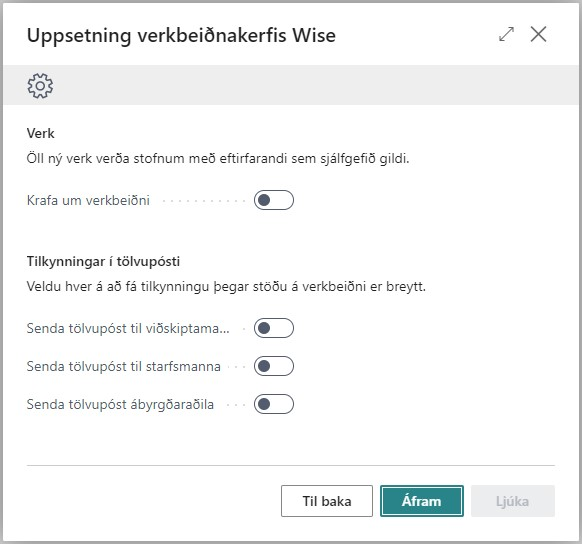Click the gear settings icon in header band

[40, 86]
